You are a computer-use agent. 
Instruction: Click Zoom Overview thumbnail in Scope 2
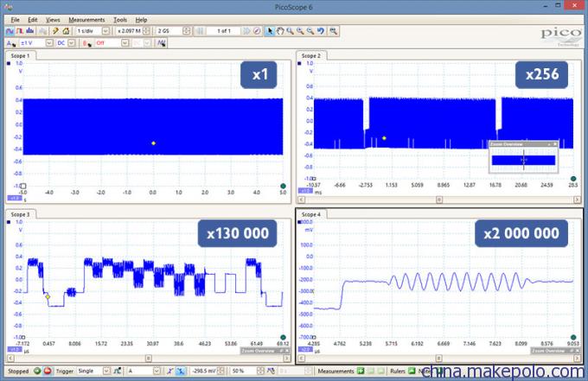pos(523,160)
